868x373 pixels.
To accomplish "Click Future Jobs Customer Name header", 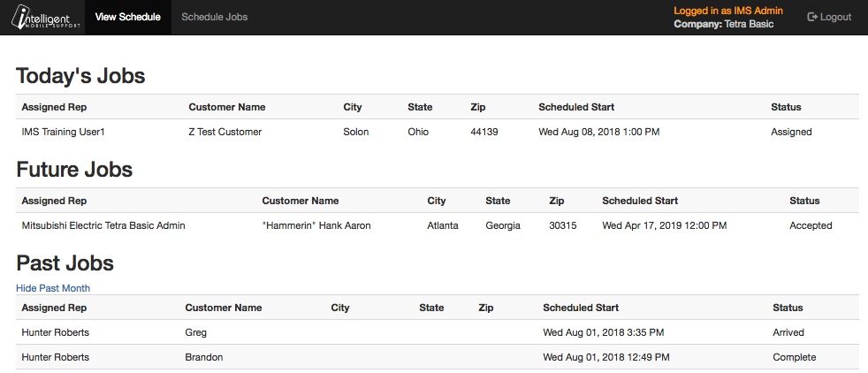I will [301, 201].
